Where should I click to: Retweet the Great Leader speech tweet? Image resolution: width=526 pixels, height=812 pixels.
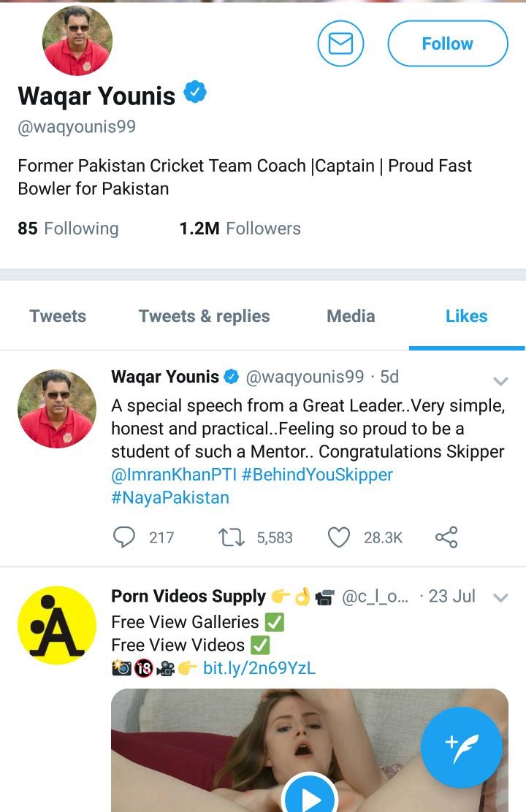(x=230, y=537)
